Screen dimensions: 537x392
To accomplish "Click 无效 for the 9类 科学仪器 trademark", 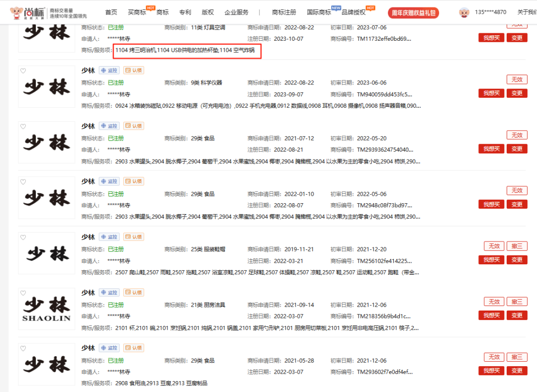I will click(x=517, y=79).
